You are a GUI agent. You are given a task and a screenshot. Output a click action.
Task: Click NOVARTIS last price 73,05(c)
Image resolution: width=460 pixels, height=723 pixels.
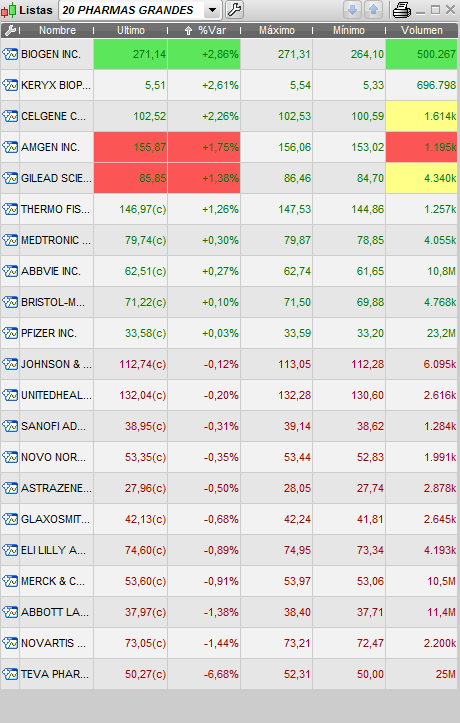click(145, 643)
